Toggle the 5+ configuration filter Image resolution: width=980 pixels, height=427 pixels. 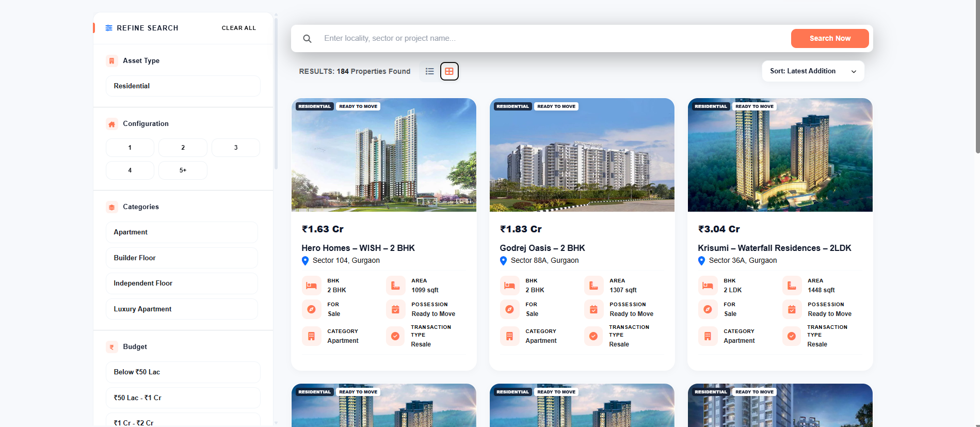click(x=183, y=170)
